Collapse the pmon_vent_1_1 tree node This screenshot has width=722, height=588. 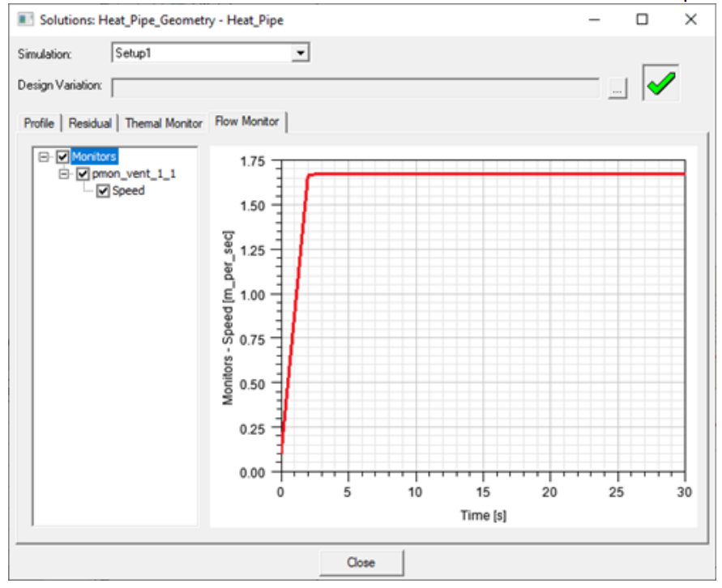63,174
